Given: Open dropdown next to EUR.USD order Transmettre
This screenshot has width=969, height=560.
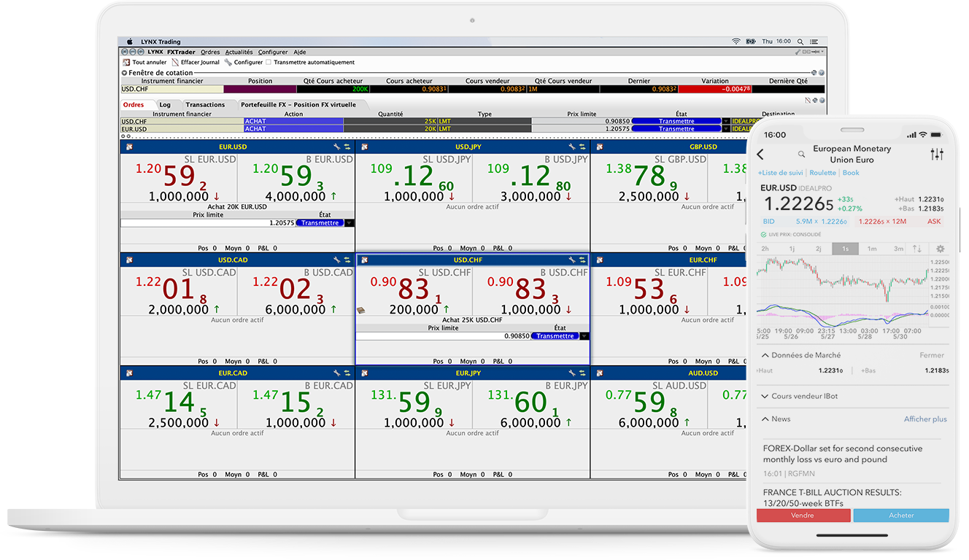Looking at the screenshot, I should point(726,128).
